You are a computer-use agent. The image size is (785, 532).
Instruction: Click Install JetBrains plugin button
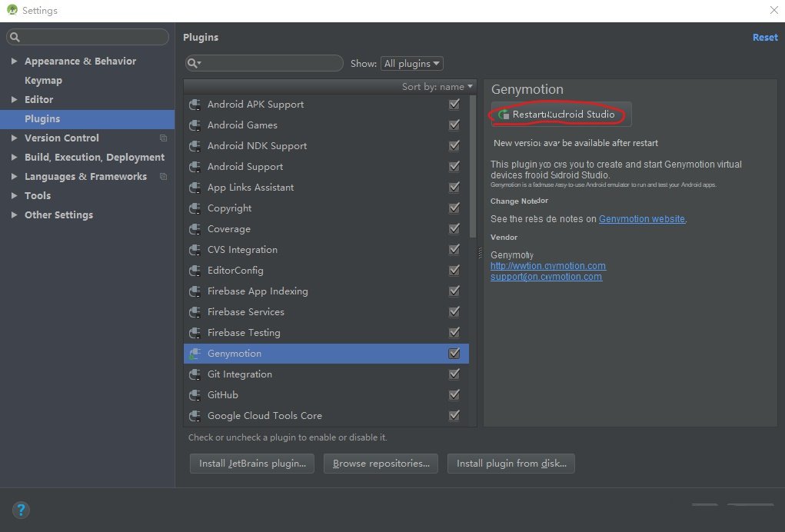252,464
